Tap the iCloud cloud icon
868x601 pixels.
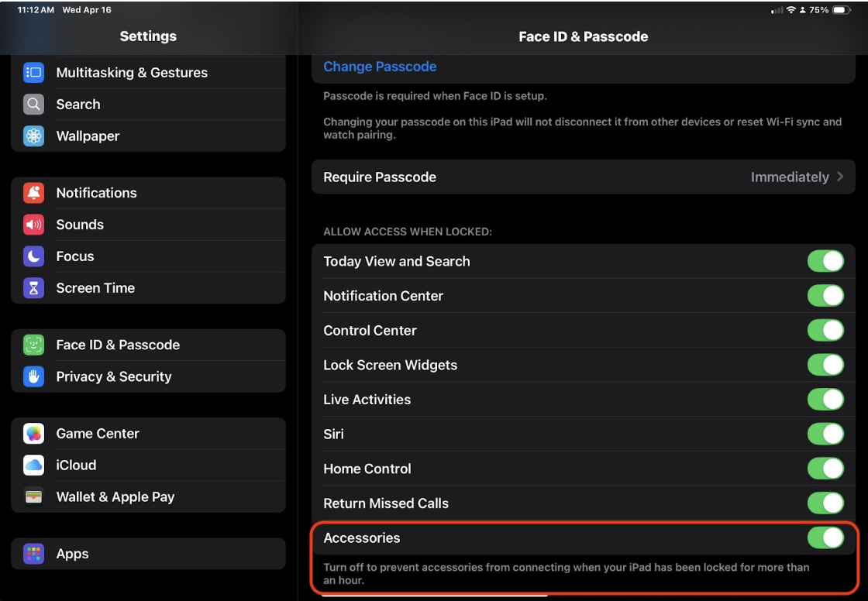pos(34,465)
